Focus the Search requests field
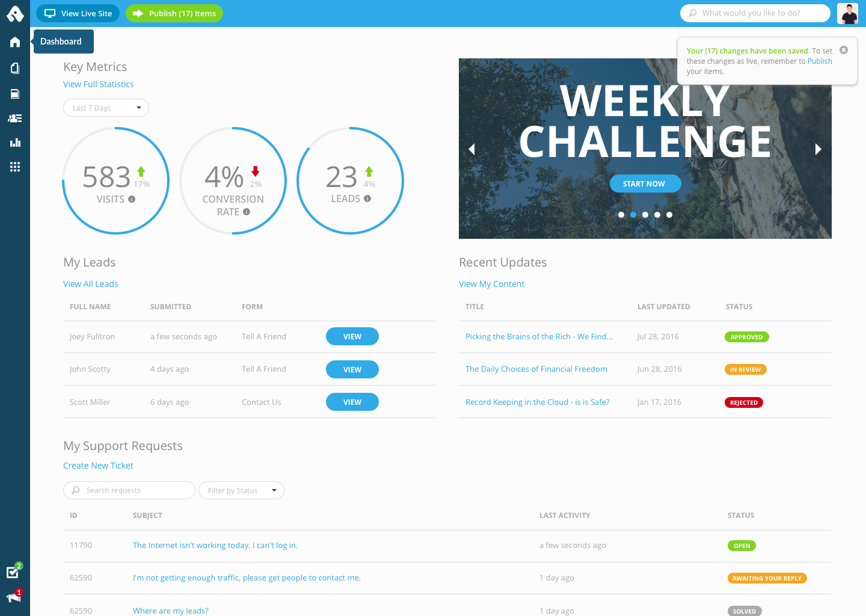Viewport: 866px width, 616px height. (x=129, y=490)
